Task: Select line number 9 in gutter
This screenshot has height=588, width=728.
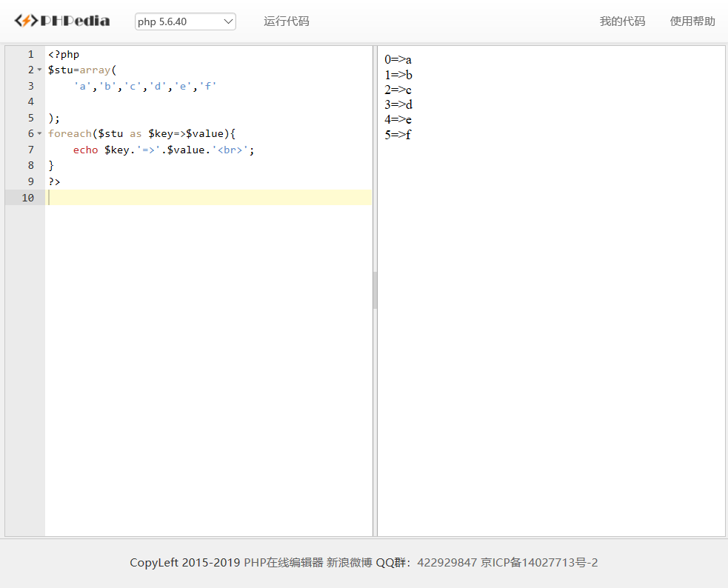Action: coord(30,181)
